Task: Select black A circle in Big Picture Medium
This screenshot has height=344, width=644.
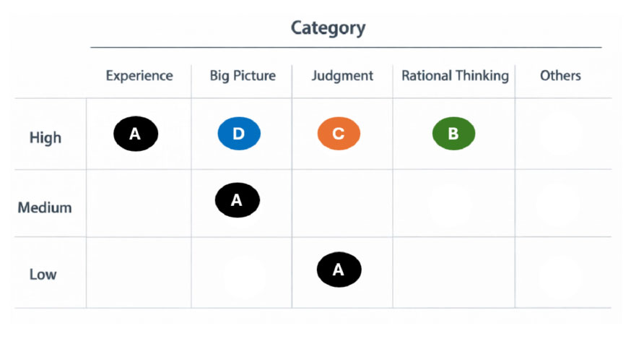Action: click(238, 200)
